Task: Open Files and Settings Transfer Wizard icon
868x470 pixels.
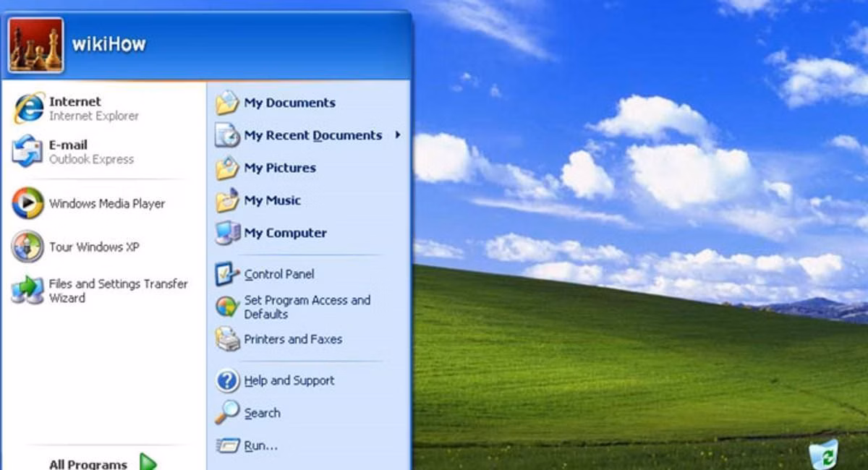Action: [28, 291]
